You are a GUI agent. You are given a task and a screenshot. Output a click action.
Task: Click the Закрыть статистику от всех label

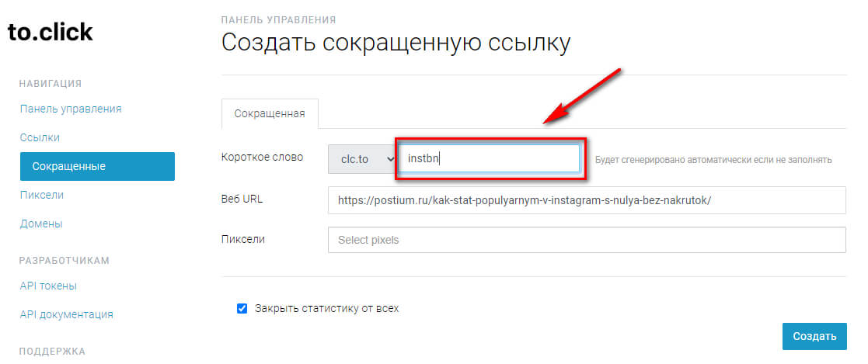click(x=326, y=309)
